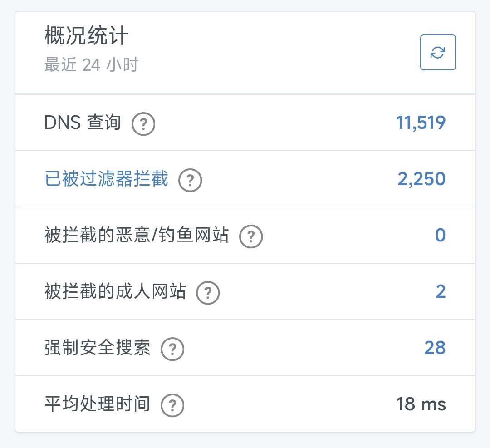Select the 平均处理时间 row label
Screen dimensions: 490x448
pyautogui.click(x=98, y=404)
